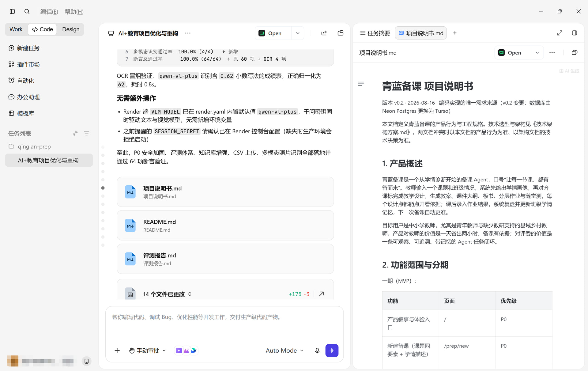Switch to the Work mode tab

pyautogui.click(x=16, y=29)
